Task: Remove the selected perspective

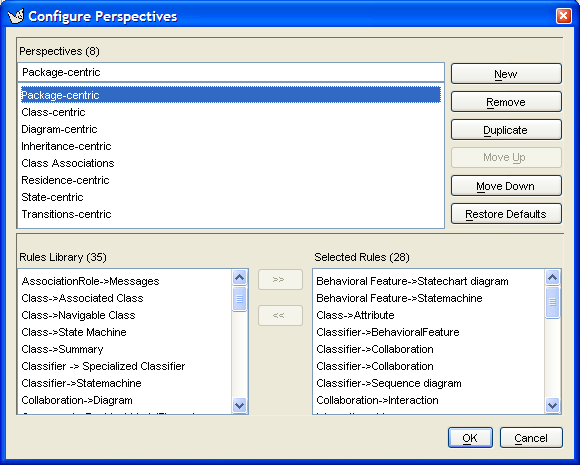Action: pos(506,102)
